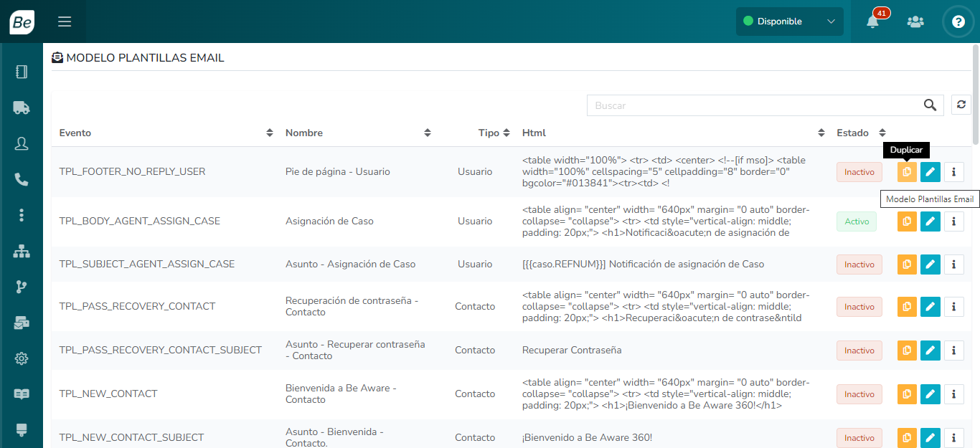The image size is (980, 448).
Task: Sort table by Evento column
Action: (270, 133)
